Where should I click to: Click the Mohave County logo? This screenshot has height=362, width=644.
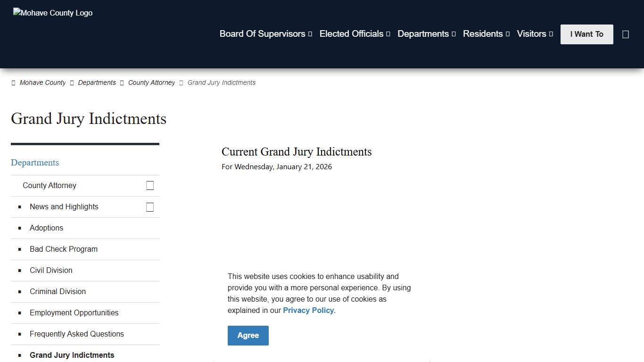[x=52, y=13]
